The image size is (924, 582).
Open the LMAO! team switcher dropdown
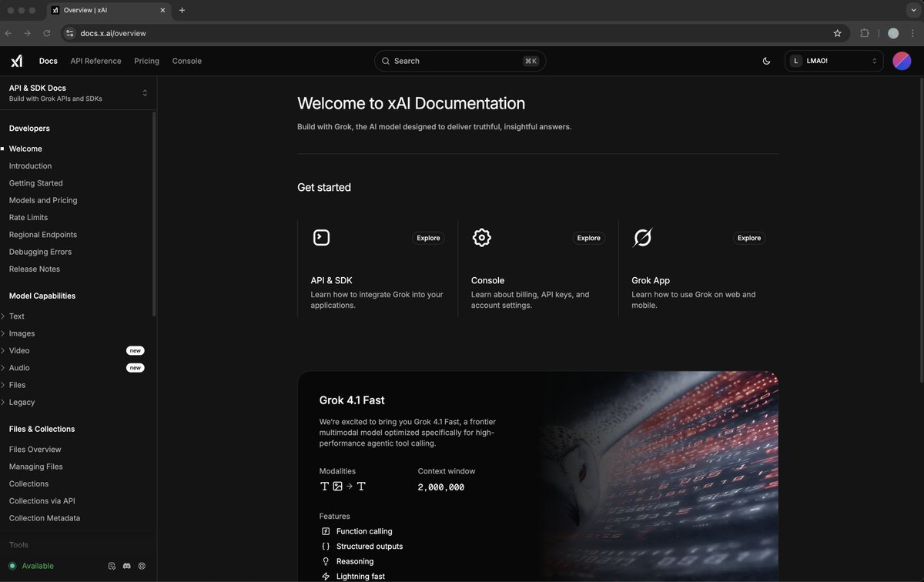pyautogui.click(x=834, y=61)
